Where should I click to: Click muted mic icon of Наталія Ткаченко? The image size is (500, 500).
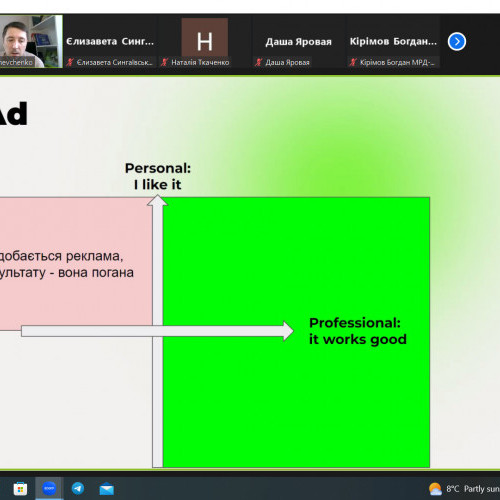pos(164,62)
